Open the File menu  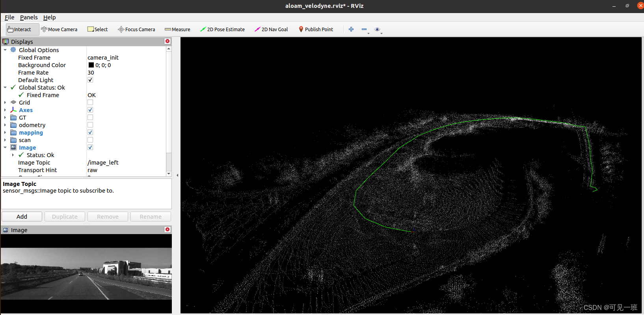point(9,17)
